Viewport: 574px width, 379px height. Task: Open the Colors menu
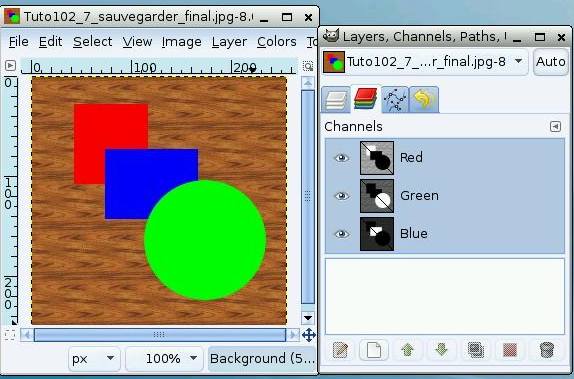(x=276, y=42)
